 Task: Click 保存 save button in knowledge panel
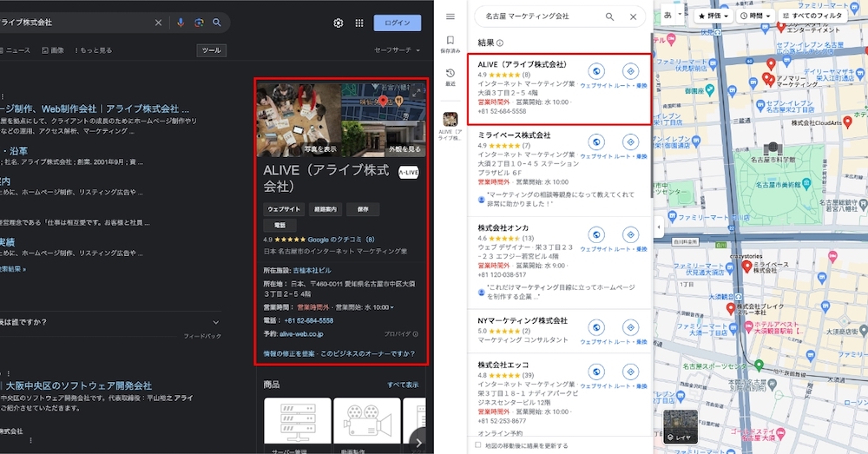(x=363, y=209)
